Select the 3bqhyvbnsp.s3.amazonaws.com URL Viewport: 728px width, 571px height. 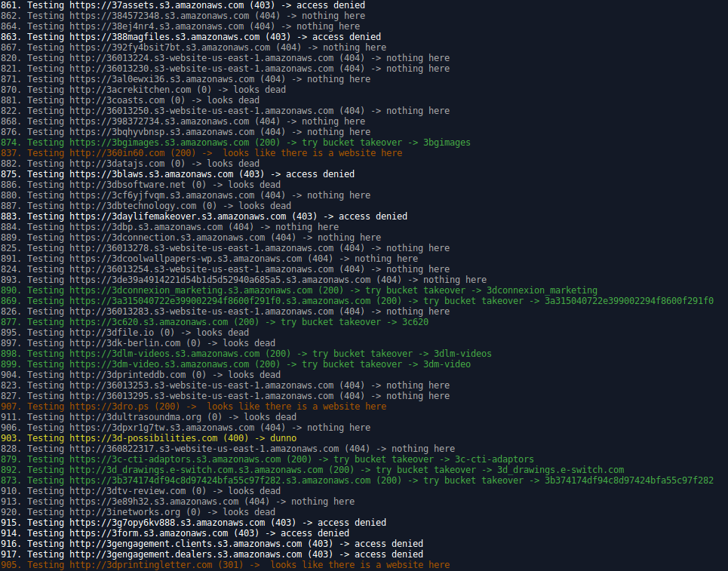coord(162,132)
